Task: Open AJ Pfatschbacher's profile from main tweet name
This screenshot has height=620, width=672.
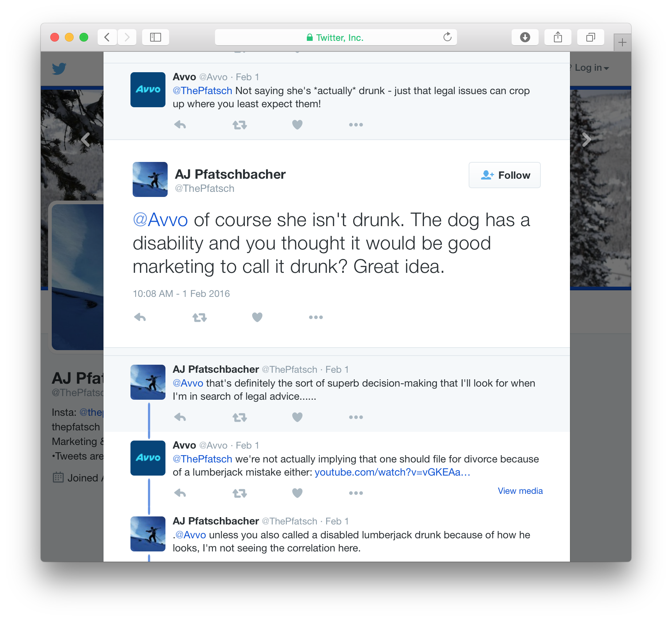Action: [x=230, y=174]
